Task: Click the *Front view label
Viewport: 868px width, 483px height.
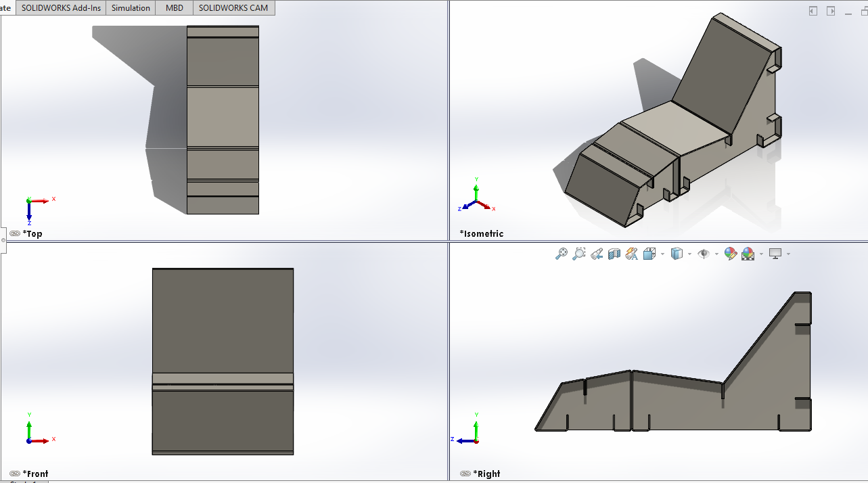Action: pos(36,474)
